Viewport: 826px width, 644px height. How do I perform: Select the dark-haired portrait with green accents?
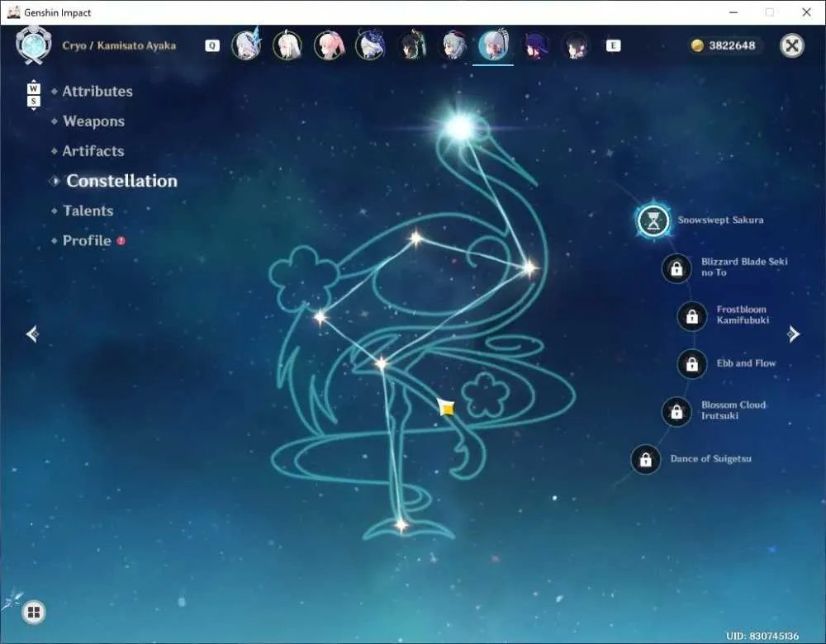click(x=411, y=45)
